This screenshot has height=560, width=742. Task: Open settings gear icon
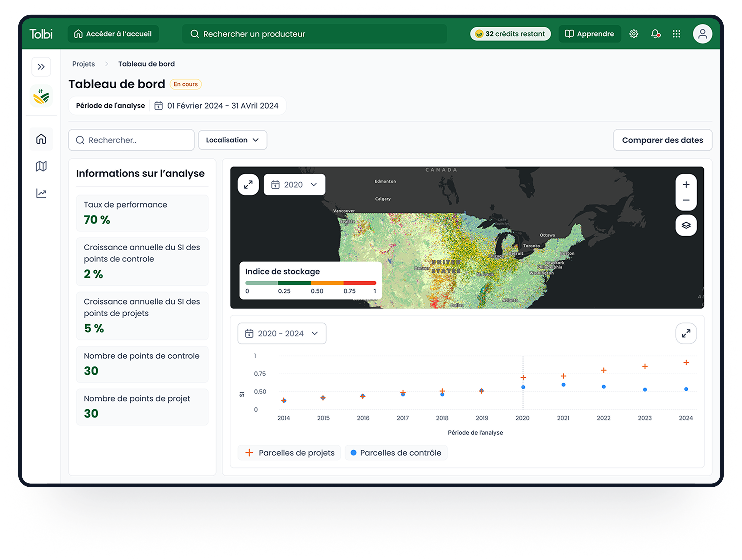click(x=634, y=34)
